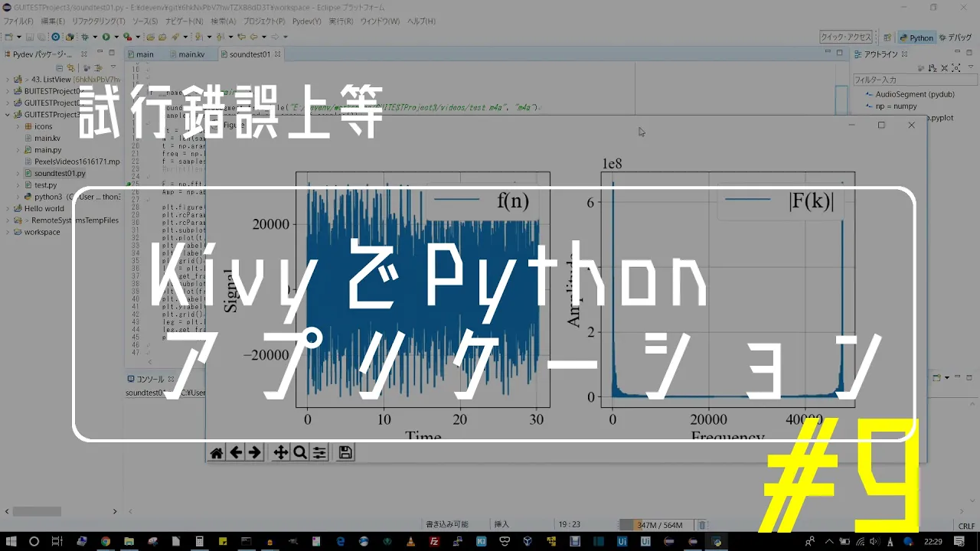Click the Action Center notification icon

(x=959, y=541)
